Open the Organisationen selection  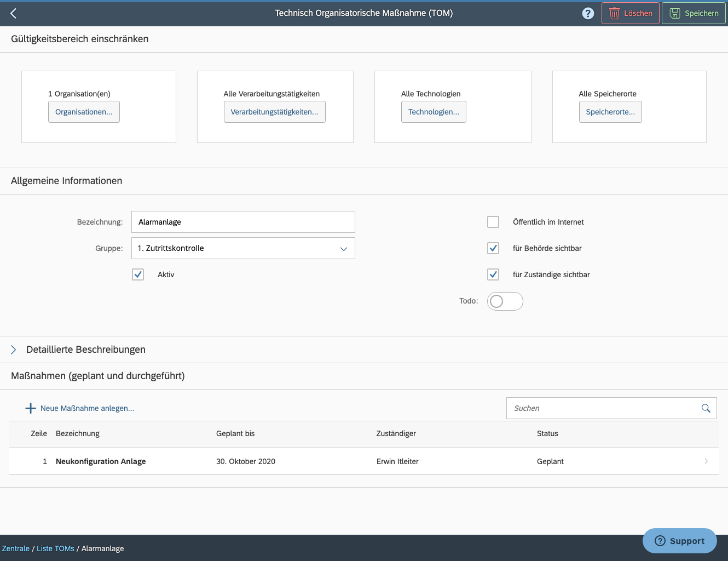(84, 112)
